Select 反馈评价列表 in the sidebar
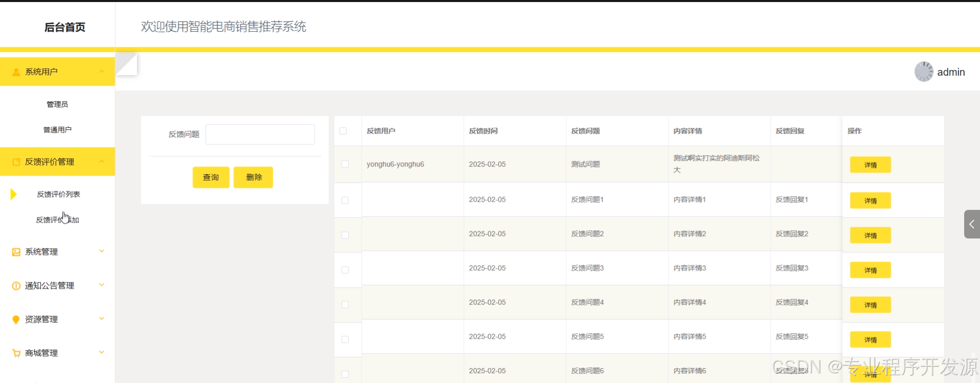The image size is (980, 383). (58, 194)
